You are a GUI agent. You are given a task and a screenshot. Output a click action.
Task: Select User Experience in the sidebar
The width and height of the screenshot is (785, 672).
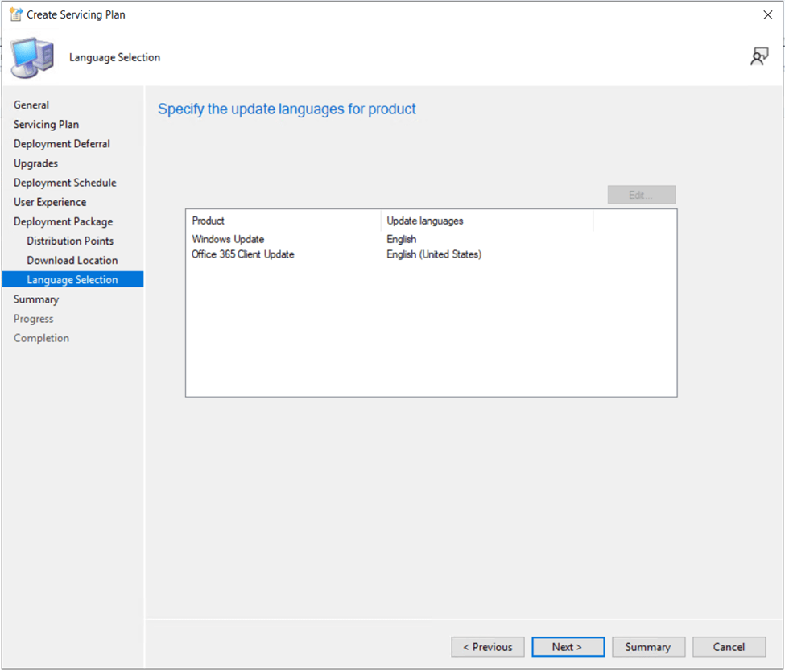point(50,202)
